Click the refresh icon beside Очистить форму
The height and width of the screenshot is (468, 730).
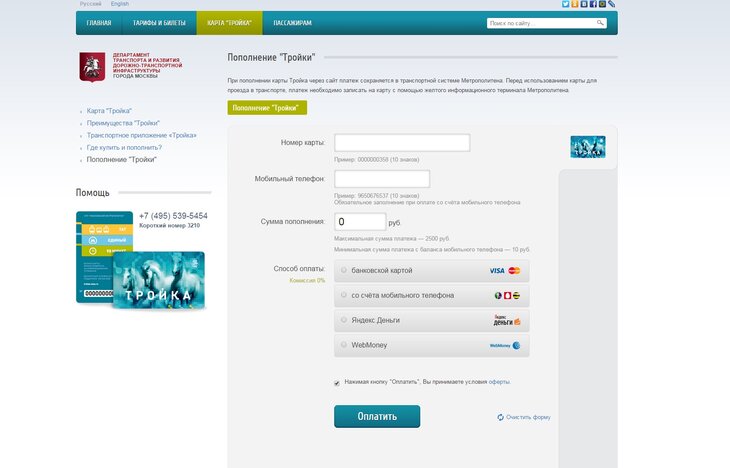click(500, 417)
